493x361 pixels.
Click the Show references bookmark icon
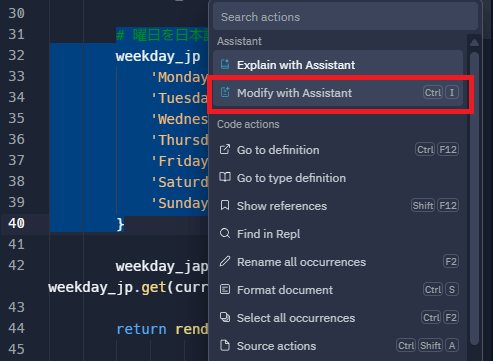tap(225, 205)
